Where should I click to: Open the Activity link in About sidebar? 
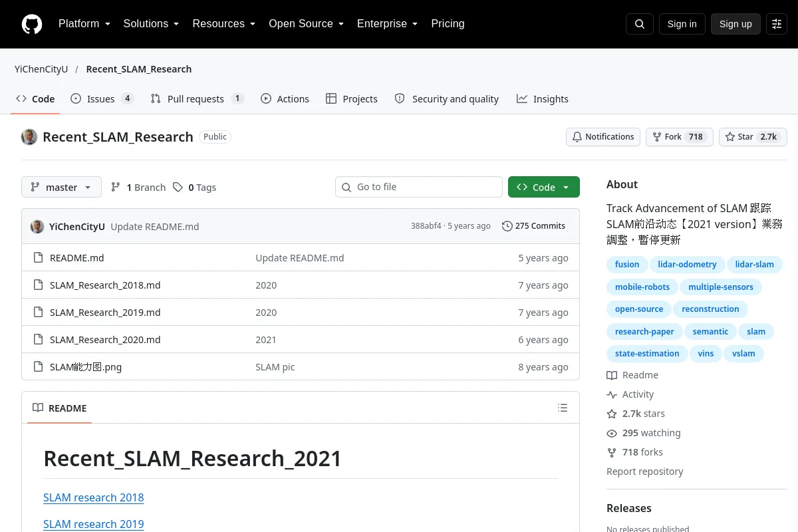630,394
